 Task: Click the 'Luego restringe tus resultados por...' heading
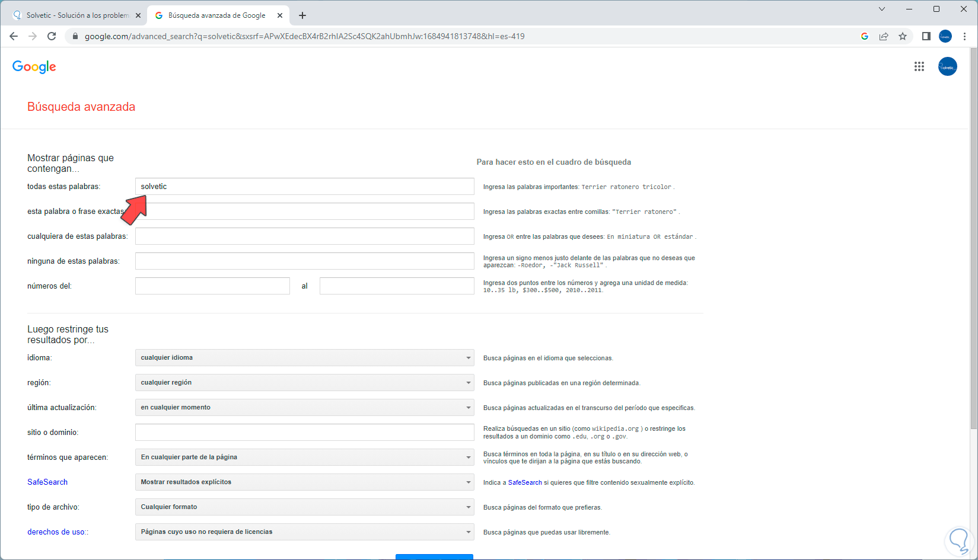click(68, 334)
